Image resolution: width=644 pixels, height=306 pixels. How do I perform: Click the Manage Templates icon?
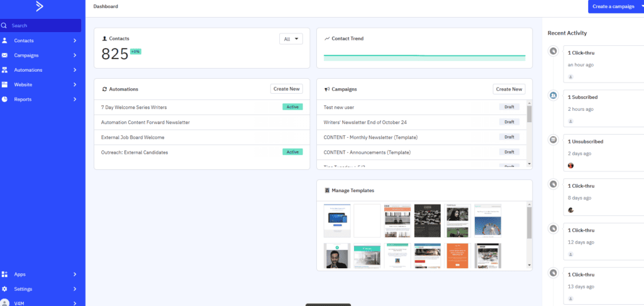point(327,190)
